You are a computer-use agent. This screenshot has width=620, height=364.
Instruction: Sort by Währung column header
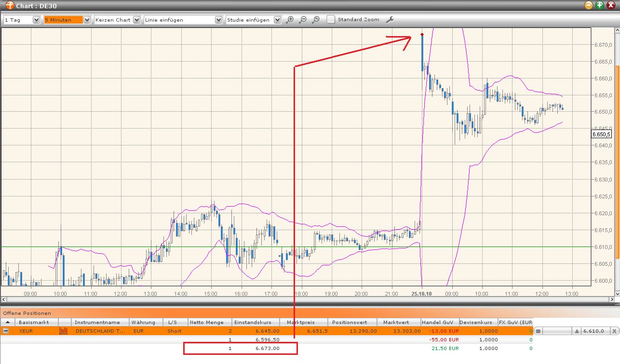point(146,322)
